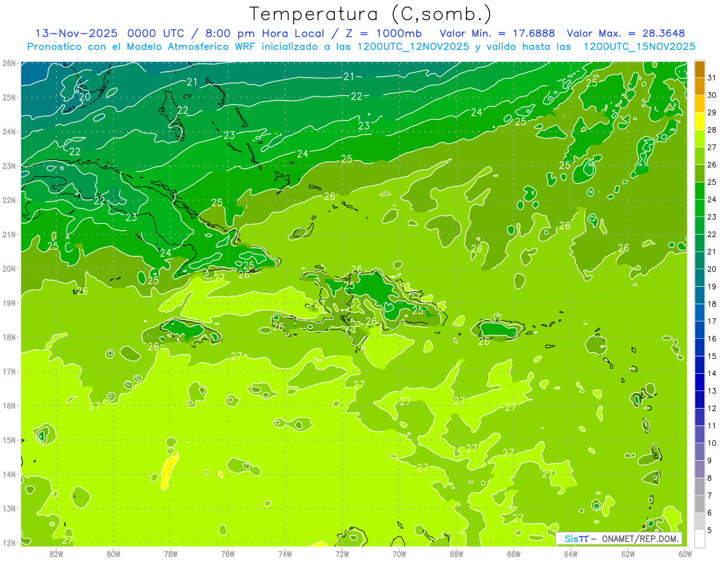728x562 pixels.
Task: Select the white swatch below label 5
Action: click(x=699, y=538)
